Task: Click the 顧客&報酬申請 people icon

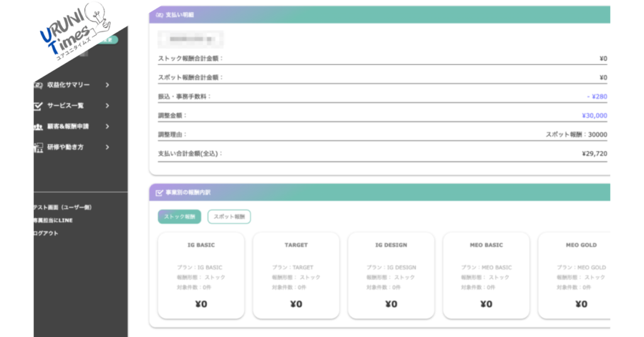Action: tap(38, 126)
